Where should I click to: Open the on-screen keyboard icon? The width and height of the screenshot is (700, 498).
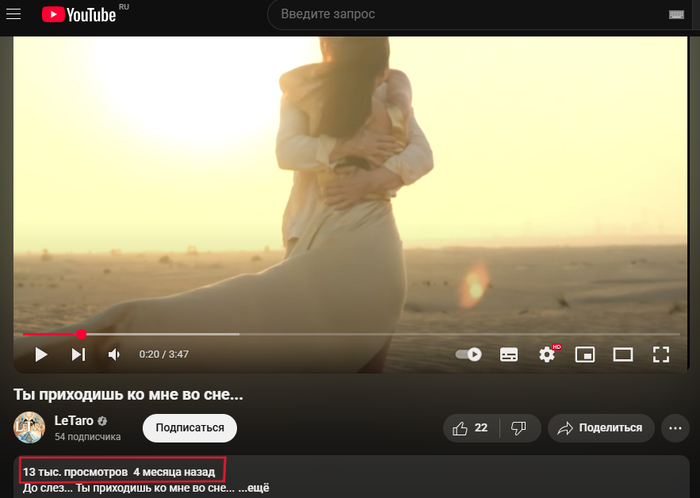click(677, 15)
